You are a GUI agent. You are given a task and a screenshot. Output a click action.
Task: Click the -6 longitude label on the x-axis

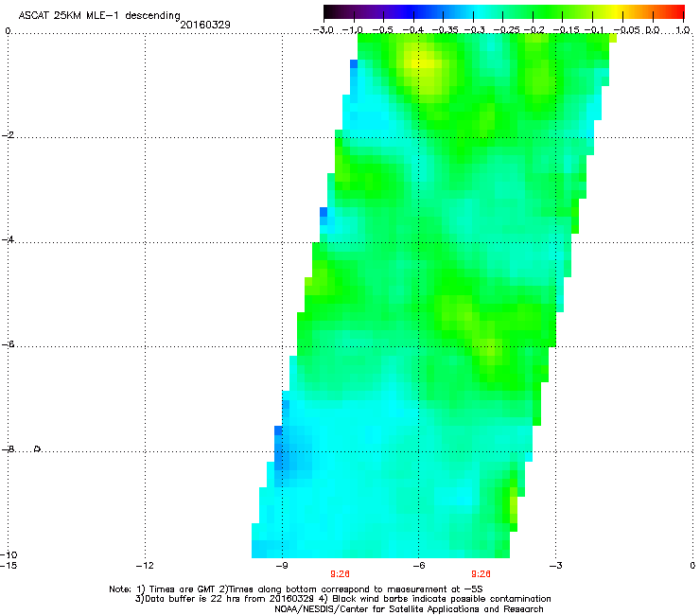coord(418,566)
